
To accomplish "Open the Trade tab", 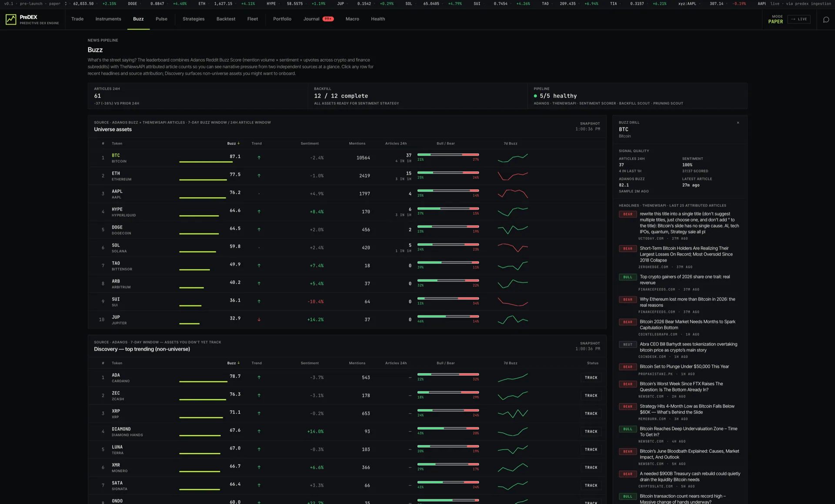I will (x=77, y=19).
